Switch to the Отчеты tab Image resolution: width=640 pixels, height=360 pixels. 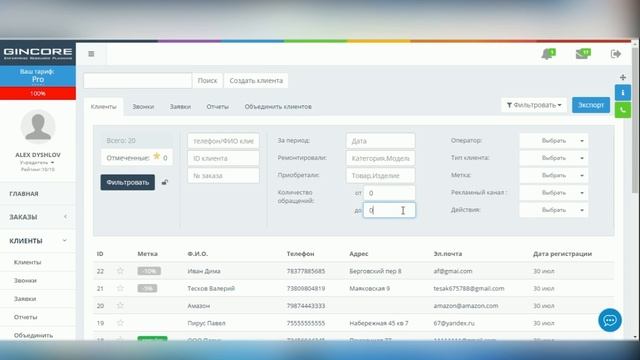218,107
